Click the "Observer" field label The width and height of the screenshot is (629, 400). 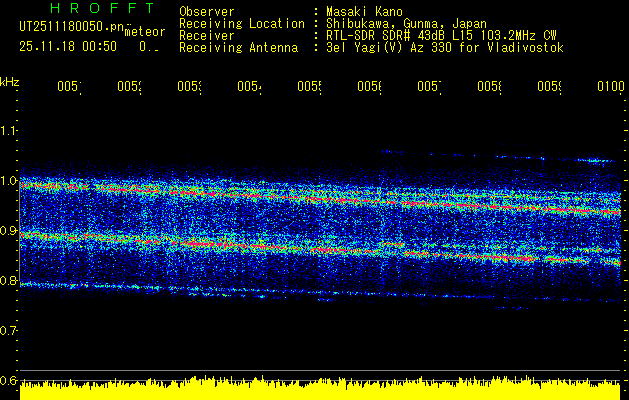(x=207, y=11)
